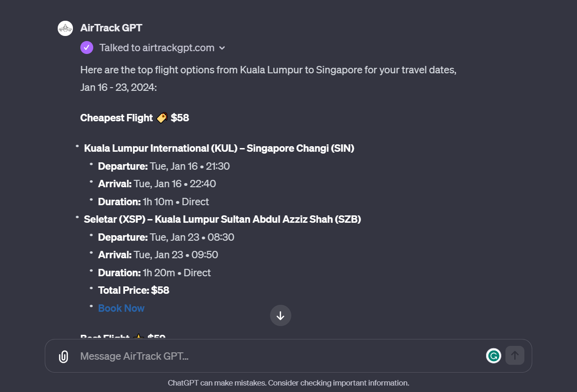Screen dimensions: 577x392
Task: Jump to bottom with down-arrow button
Action: (280, 315)
